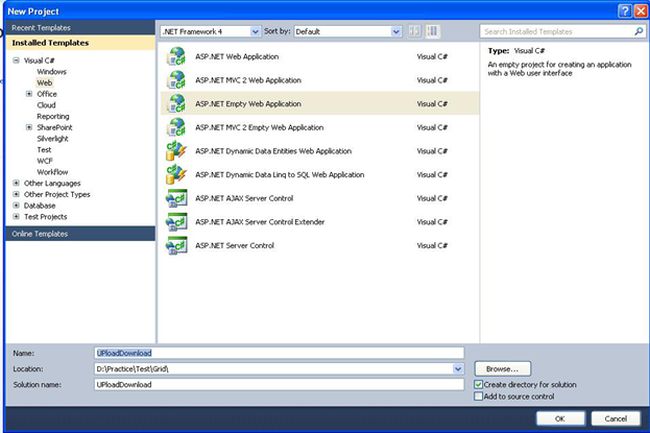The width and height of the screenshot is (650, 433).
Task: Expand the Other Languages node
Action: point(16,183)
